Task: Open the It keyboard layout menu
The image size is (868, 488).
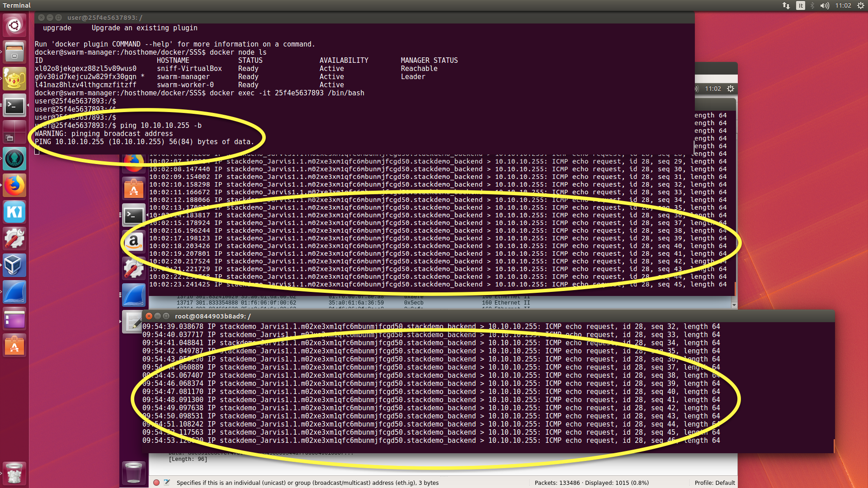Action: point(800,5)
